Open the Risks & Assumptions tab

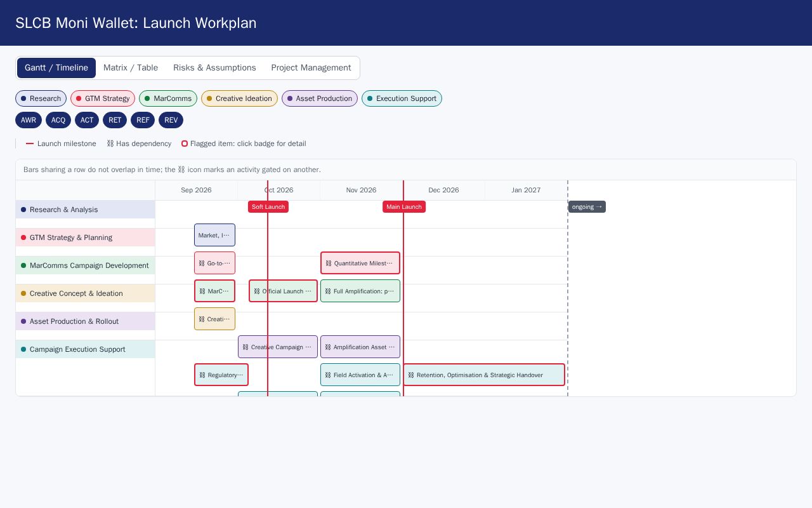click(x=214, y=68)
